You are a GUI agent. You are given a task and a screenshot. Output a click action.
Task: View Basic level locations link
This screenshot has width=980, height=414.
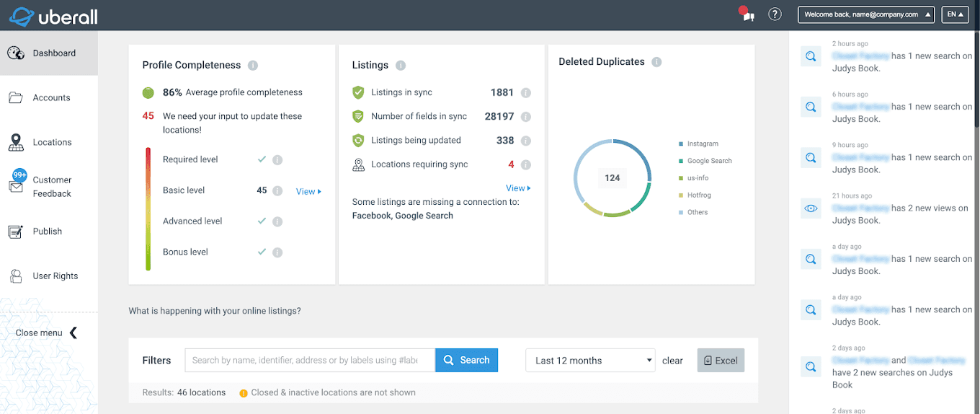pos(308,191)
